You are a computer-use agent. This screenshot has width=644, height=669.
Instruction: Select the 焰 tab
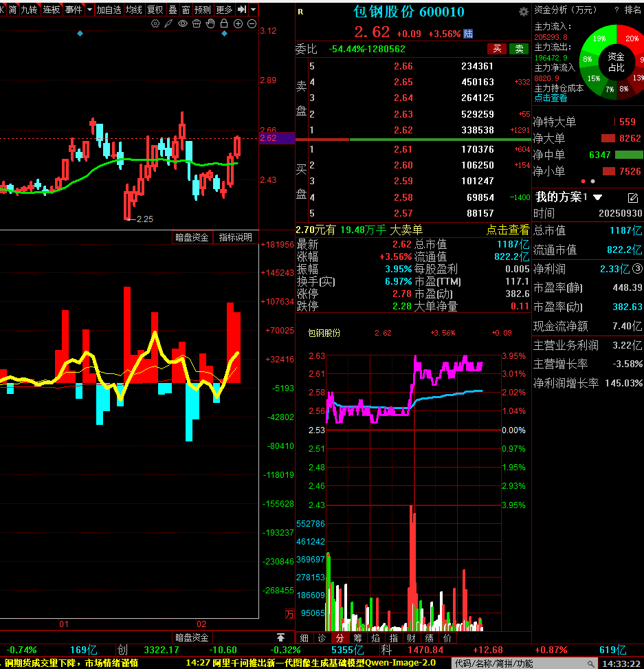tap(376, 638)
